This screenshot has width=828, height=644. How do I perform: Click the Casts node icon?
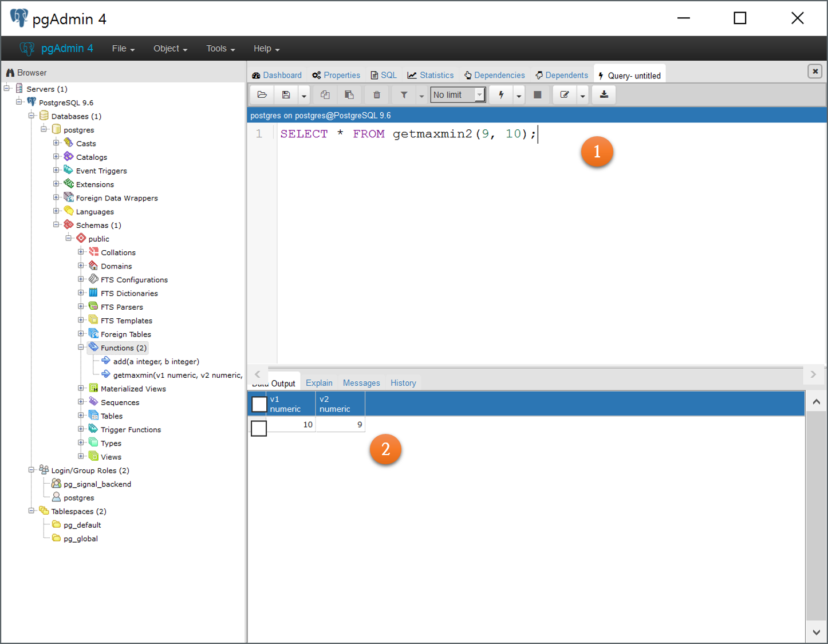point(69,143)
